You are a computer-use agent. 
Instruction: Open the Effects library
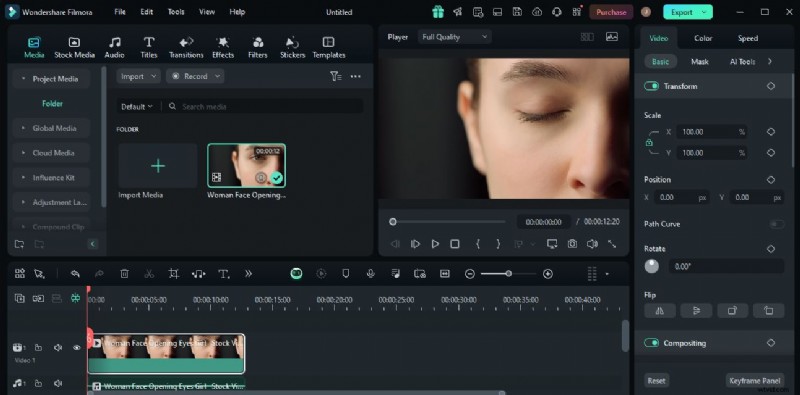tap(223, 47)
